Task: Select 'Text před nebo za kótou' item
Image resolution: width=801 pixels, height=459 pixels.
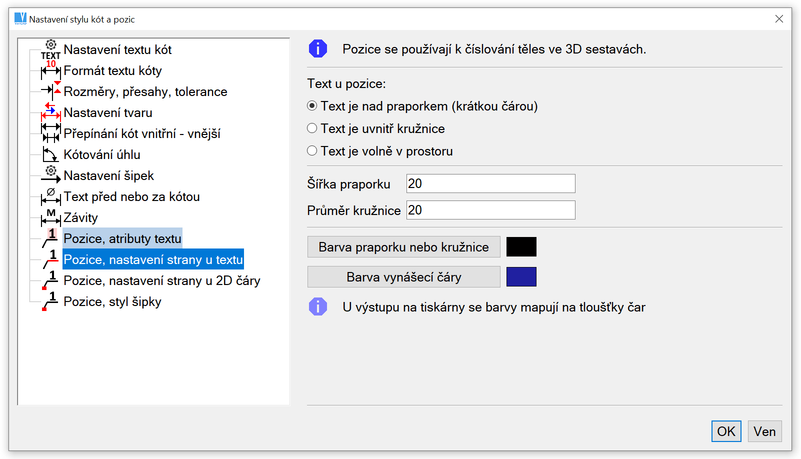Action: click(131, 196)
